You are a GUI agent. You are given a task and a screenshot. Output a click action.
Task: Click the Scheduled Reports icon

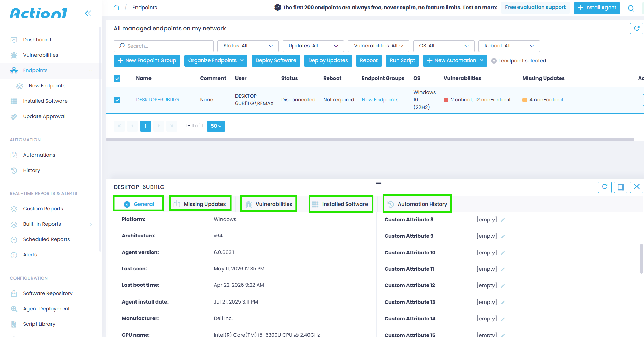14,240
